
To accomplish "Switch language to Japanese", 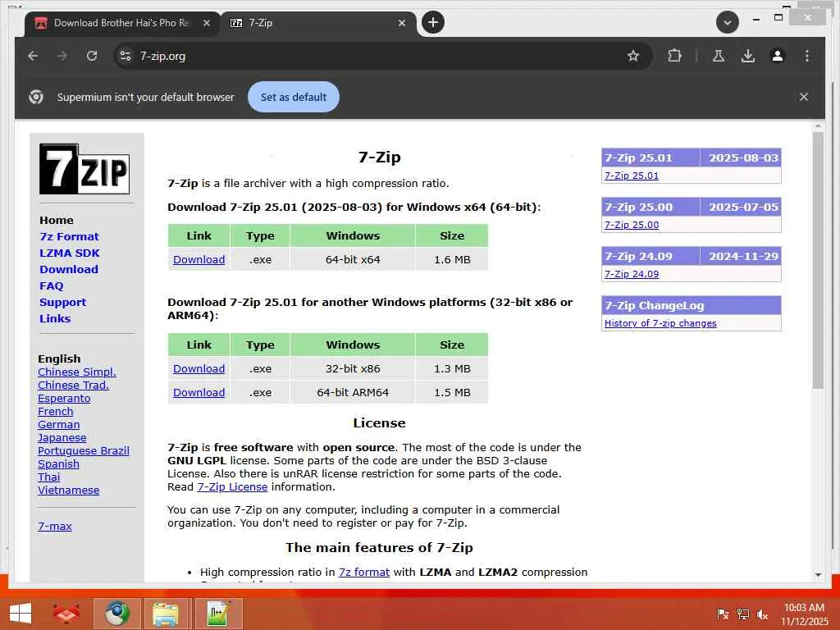I will point(62,438).
